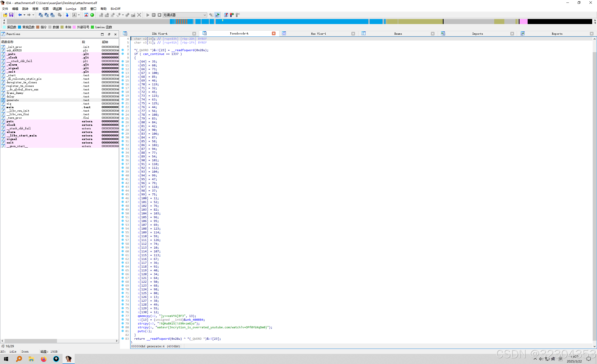
Task: Open the Lumina menu
Action: (71, 9)
